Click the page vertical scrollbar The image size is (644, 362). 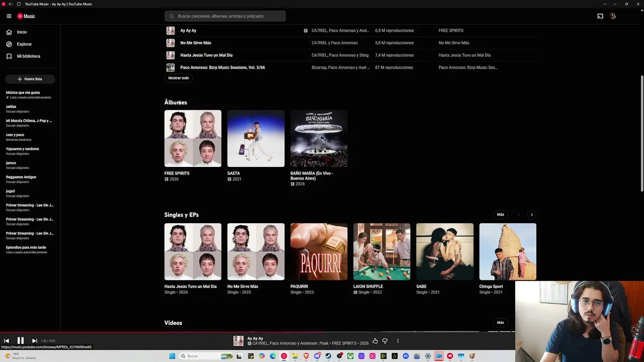[642, 133]
